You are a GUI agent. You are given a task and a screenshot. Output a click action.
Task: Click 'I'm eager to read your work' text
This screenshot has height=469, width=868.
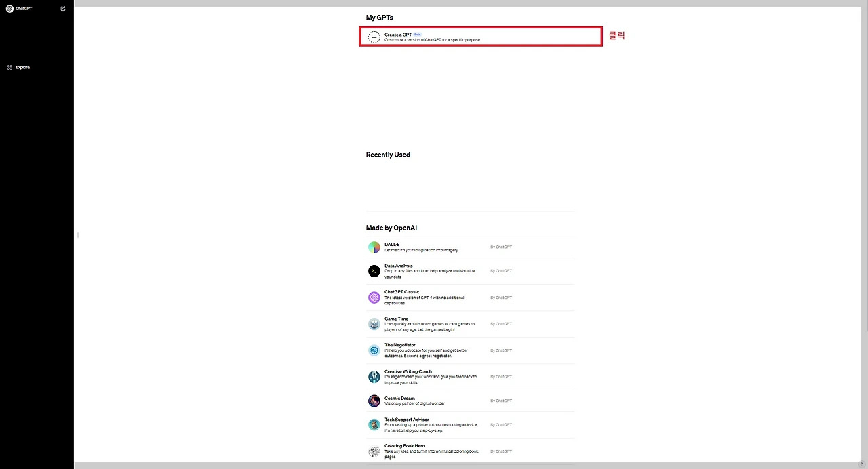point(431,380)
